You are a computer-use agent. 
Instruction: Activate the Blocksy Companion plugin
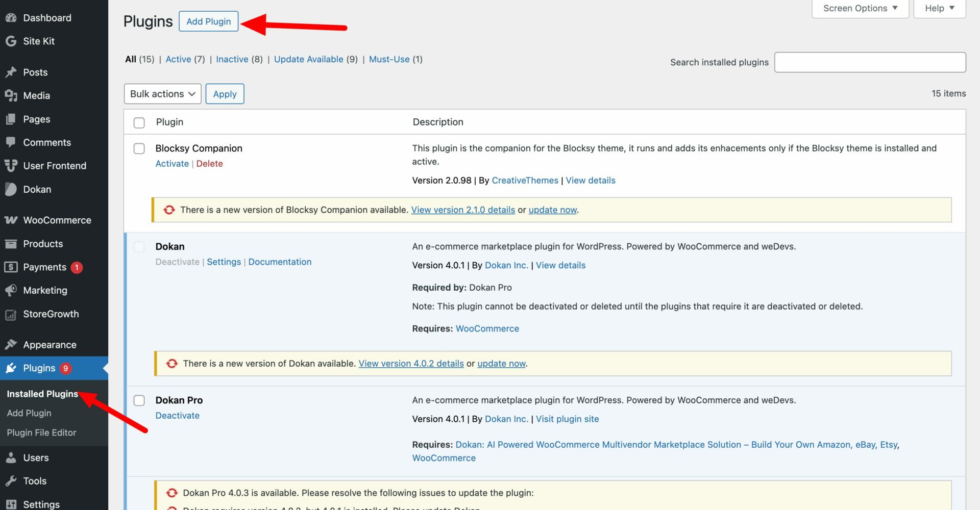172,164
